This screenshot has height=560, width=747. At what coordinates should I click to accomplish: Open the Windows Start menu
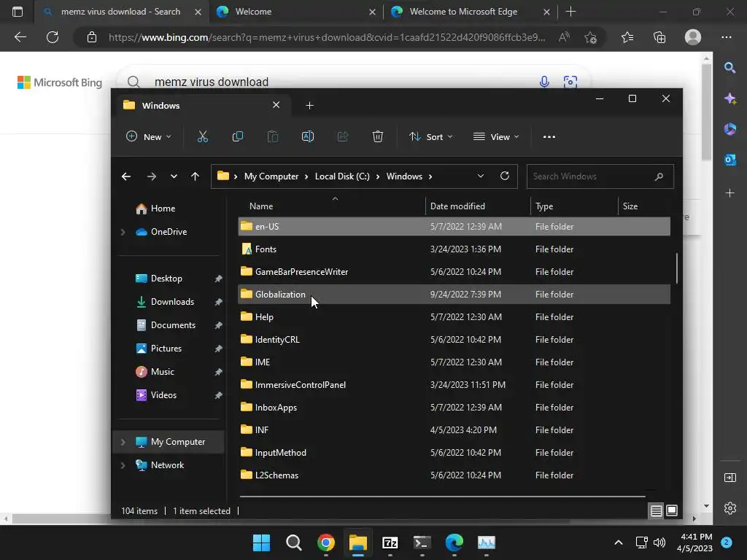[262, 542]
